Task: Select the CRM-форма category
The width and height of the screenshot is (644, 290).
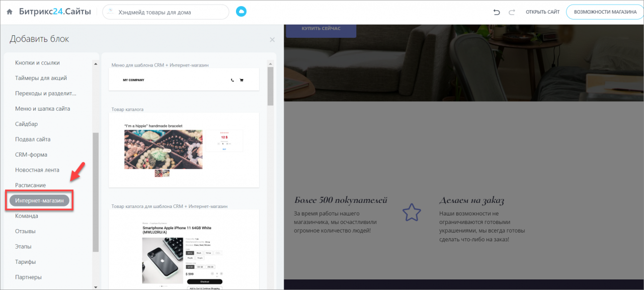Action: [x=31, y=155]
